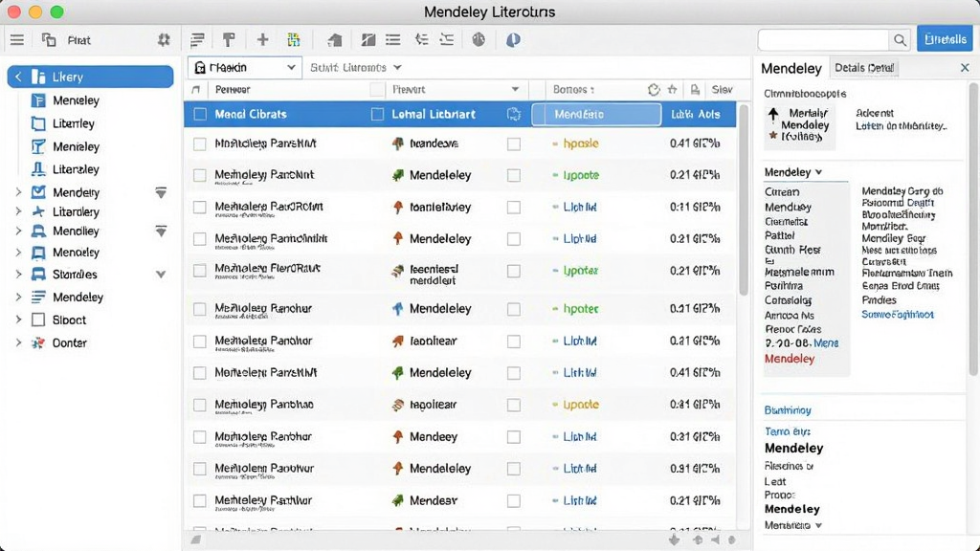
Task: Select the paint format toolbar icon
Action: click(229, 40)
